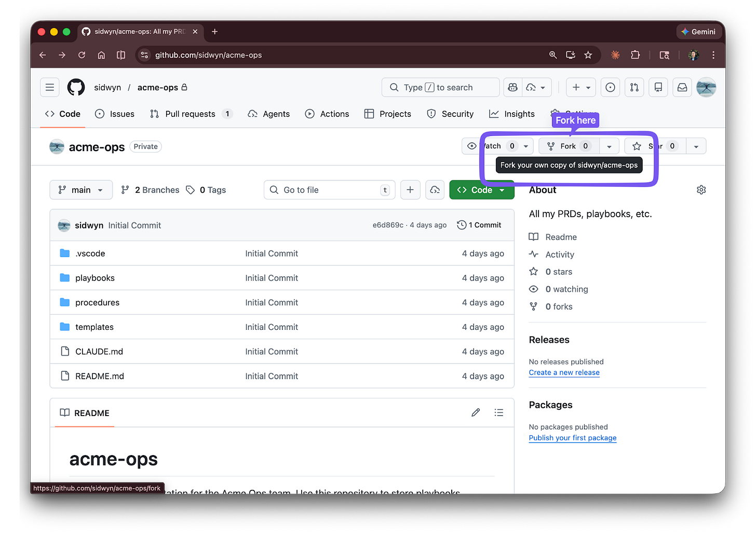
Task: Open pull requests icon in header
Action: [x=634, y=87]
